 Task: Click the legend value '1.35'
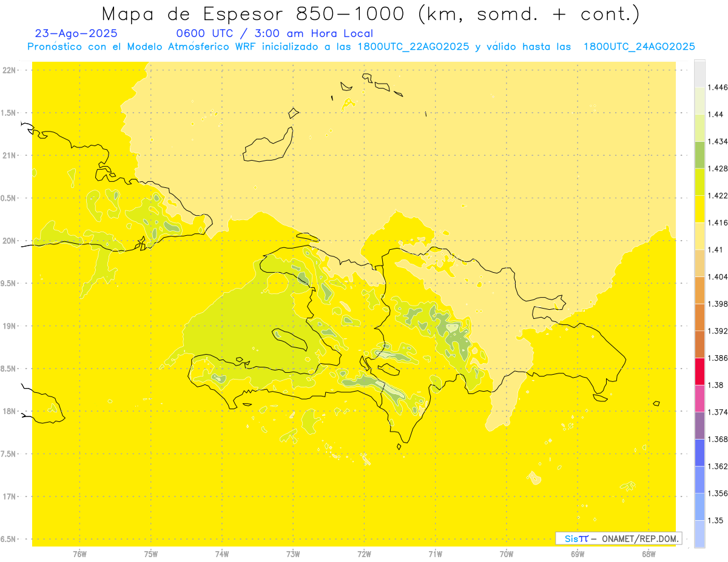715,520
